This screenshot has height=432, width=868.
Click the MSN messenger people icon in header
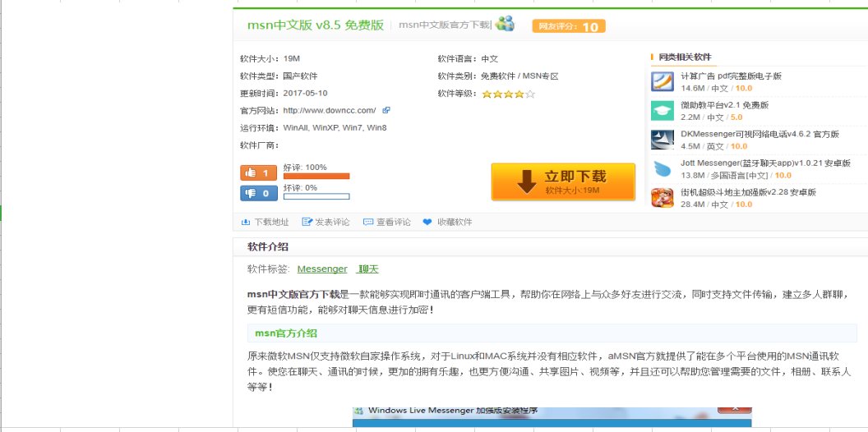coord(505,24)
